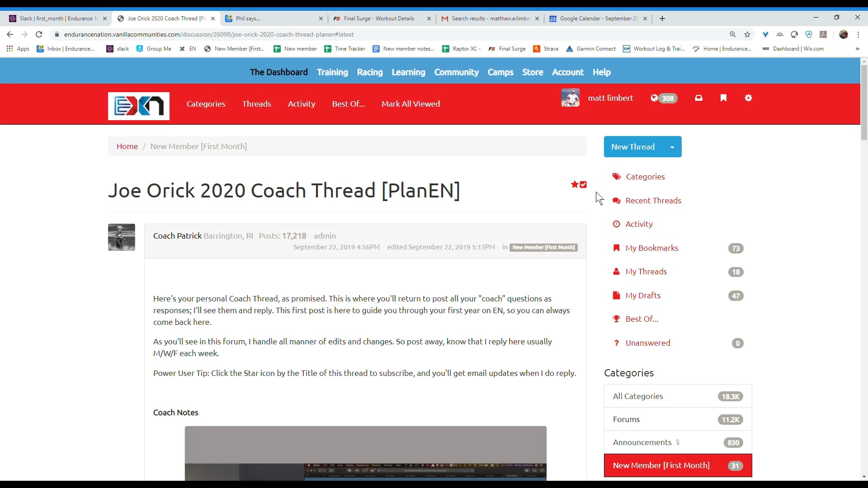
Task: Close the Phil says tab
Action: tap(321, 19)
